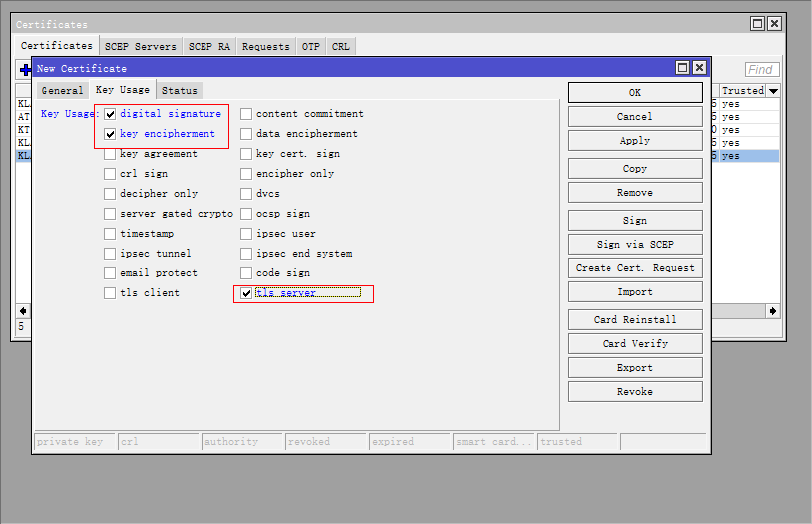Uncheck the digital signature checkbox
This screenshot has height=524, width=812.
[x=111, y=114]
